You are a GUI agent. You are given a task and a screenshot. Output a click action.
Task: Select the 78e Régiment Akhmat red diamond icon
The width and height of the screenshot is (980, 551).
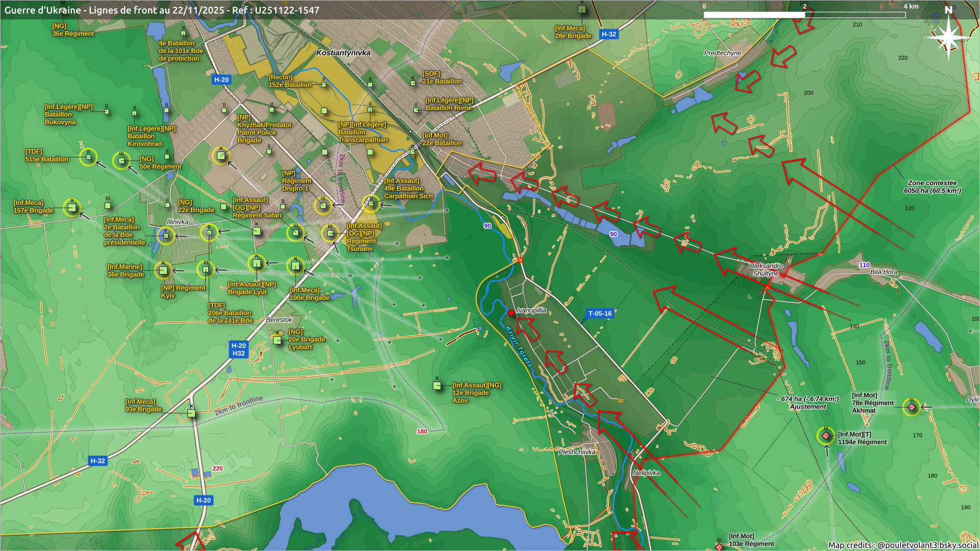pyautogui.click(x=911, y=407)
